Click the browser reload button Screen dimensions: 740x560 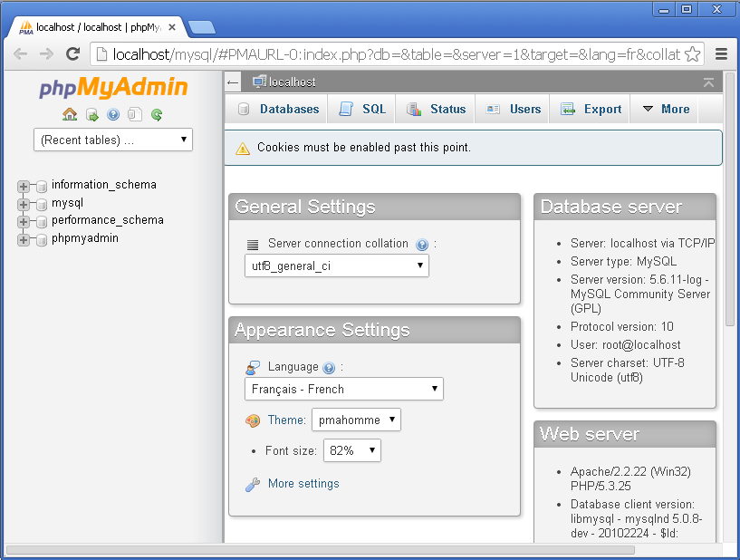[72, 53]
